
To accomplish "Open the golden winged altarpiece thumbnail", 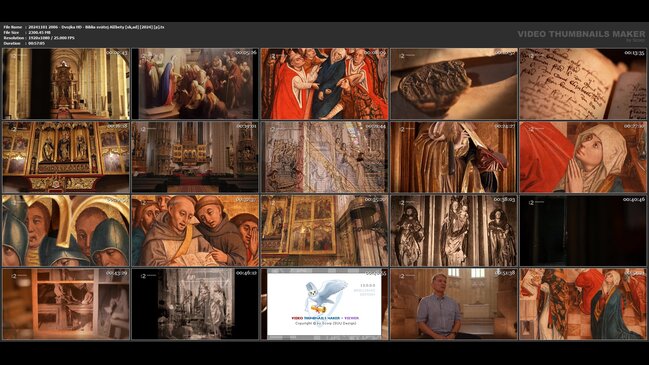I will tap(66, 157).
